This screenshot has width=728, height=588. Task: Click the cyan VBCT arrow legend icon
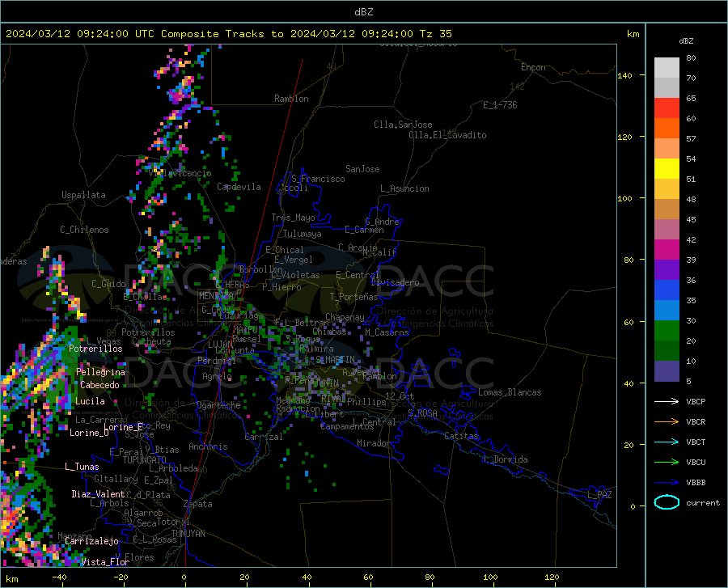[667, 442]
